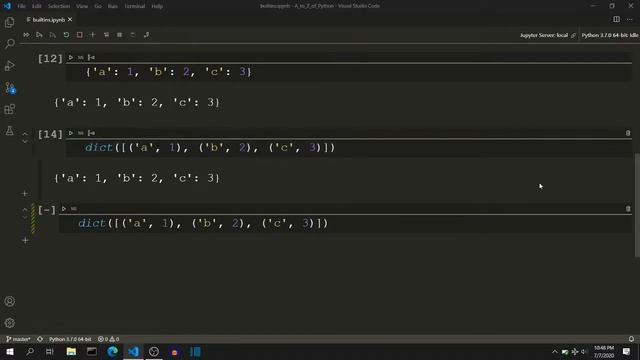Select the builtins.ipynb tab

[49, 20]
